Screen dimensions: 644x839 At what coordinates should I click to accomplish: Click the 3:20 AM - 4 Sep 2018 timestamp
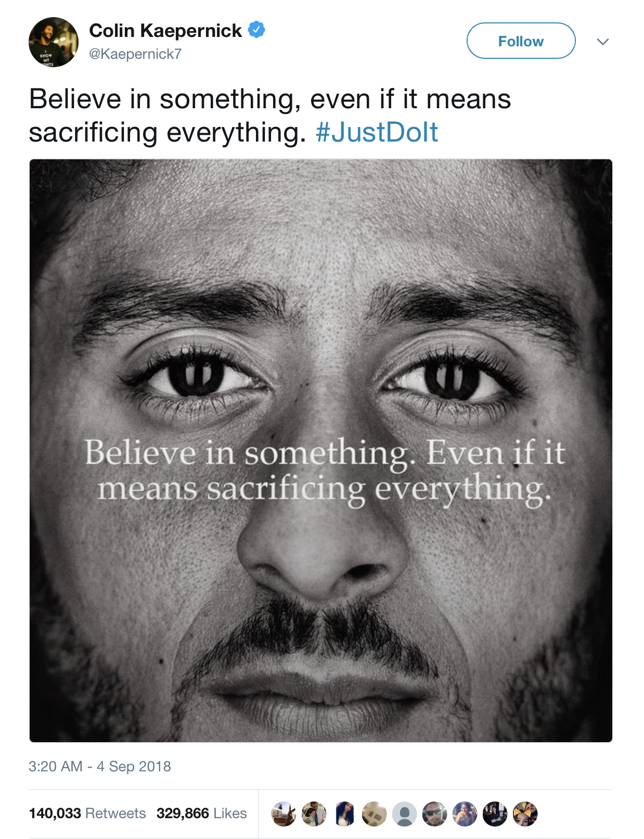click(100, 766)
